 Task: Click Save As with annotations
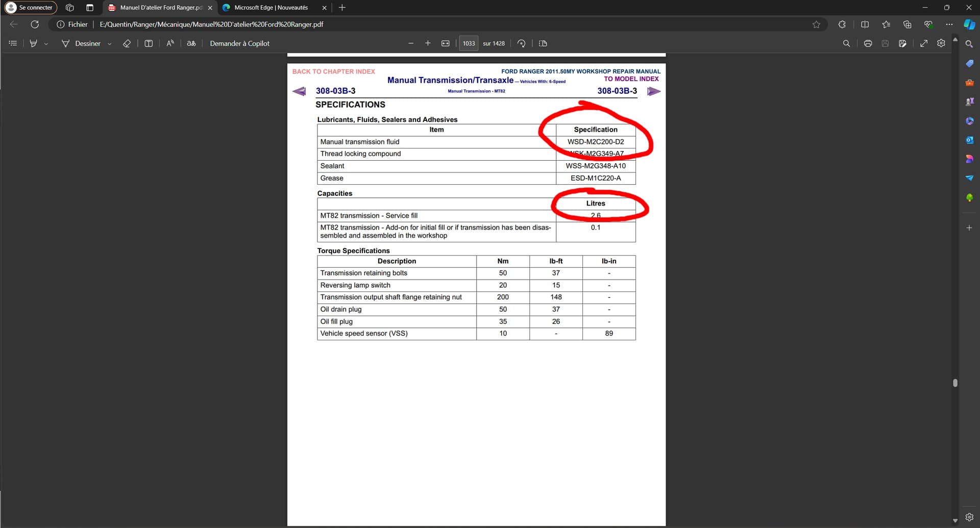902,43
